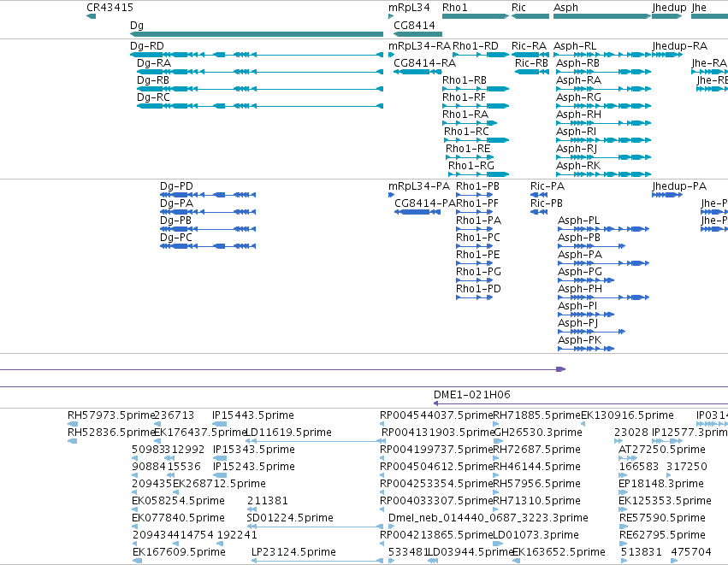728x565 pixels.
Task: Select protein Asph-PH
Action: coord(604,297)
